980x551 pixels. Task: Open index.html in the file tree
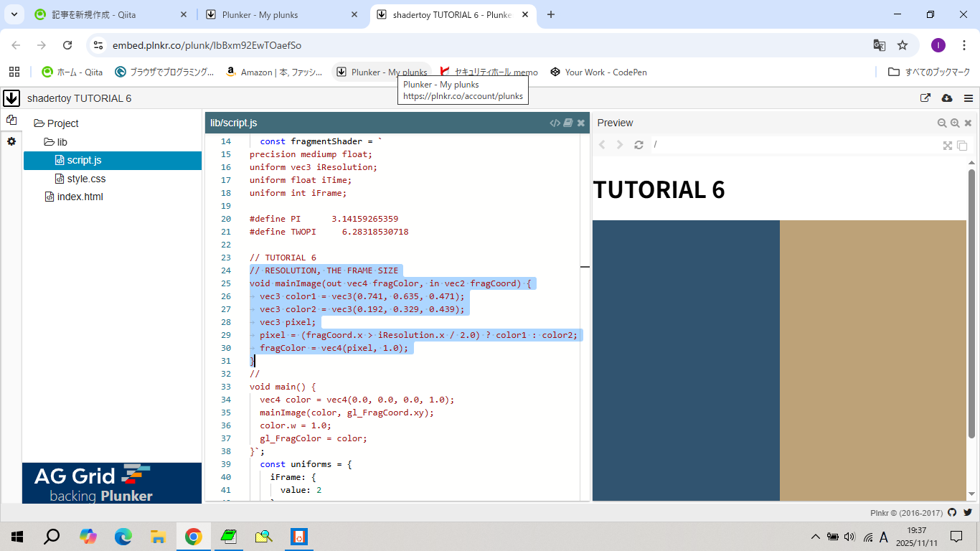(75, 197)
